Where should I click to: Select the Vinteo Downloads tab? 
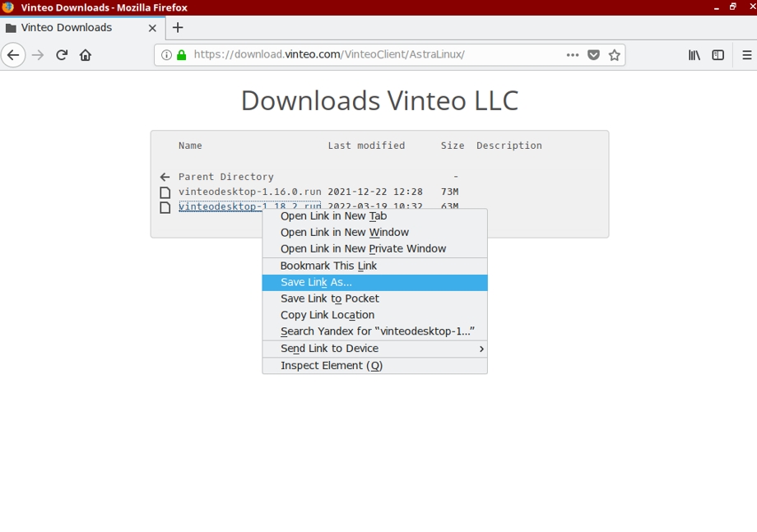[x=82, y=28]
